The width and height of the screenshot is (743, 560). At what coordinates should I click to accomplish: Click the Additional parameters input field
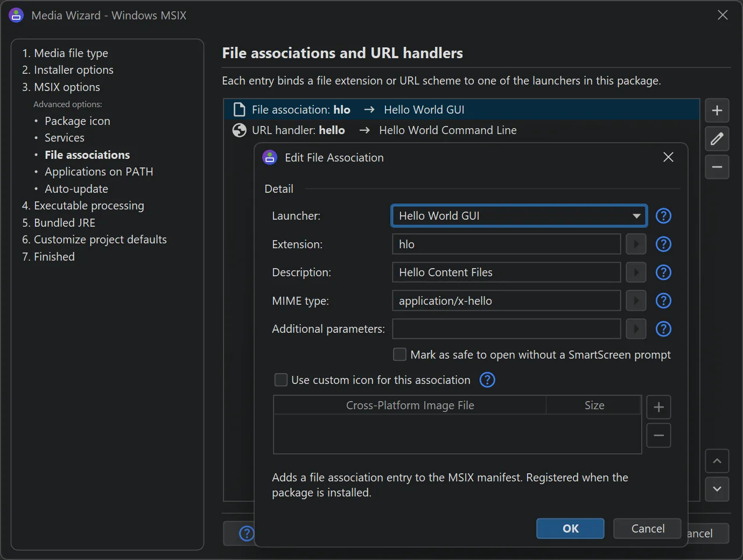[506, 328]
